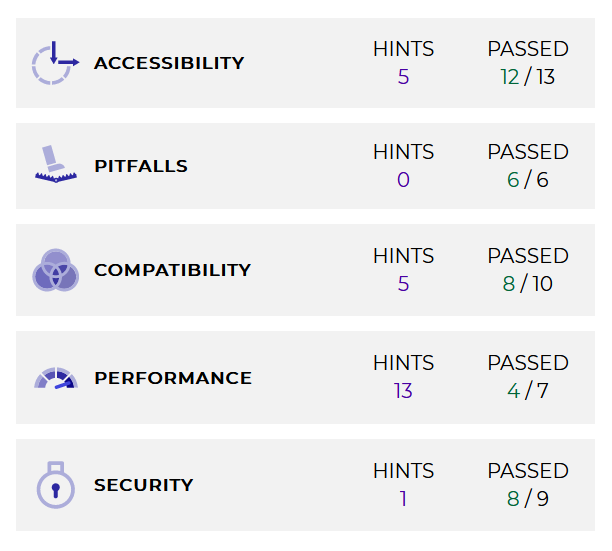Click the Security hints count 1
Viewport: 612px width, 551px height.
coord(403,498)
